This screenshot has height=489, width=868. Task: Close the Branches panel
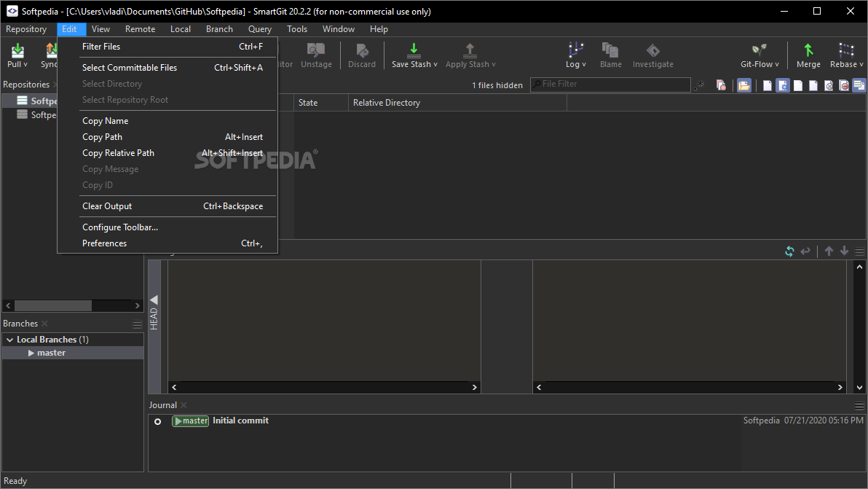[x=45, y=324]
